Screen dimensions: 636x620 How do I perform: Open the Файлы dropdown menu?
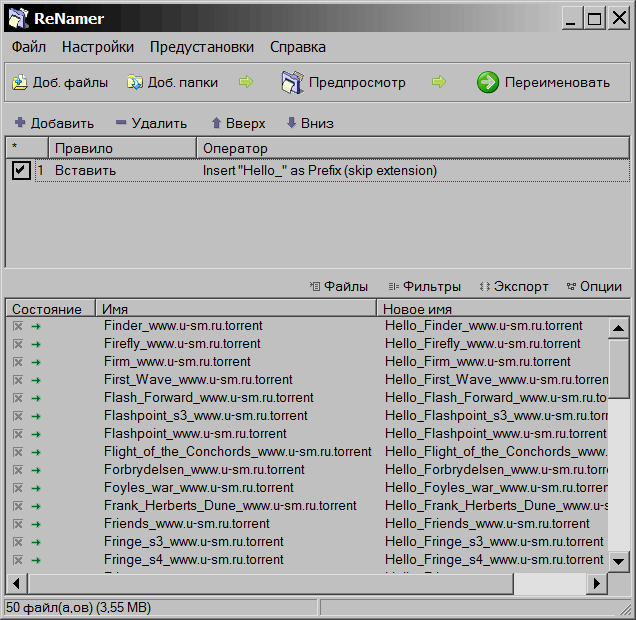tap(338, 286)
